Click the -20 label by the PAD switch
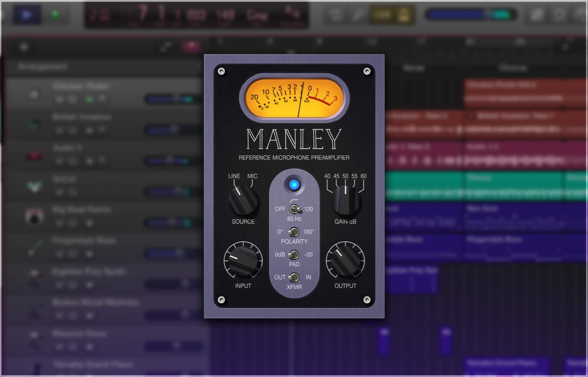The height and width of the screenshot is (377, 588). click(x=308, y=254)
